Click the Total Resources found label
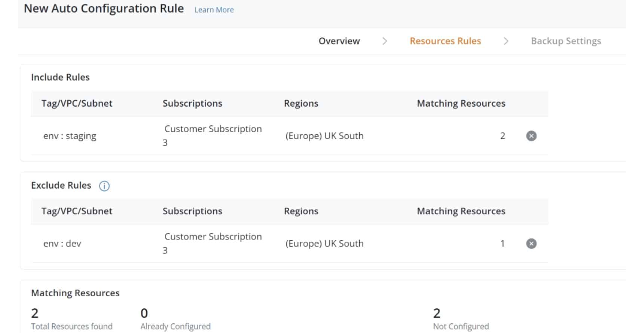The height and width of the screenshot is (333, 644). [72, 326]
